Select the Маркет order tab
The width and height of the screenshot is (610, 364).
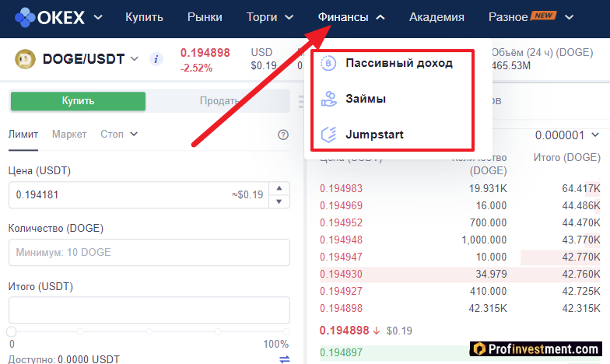click(69, 134)
